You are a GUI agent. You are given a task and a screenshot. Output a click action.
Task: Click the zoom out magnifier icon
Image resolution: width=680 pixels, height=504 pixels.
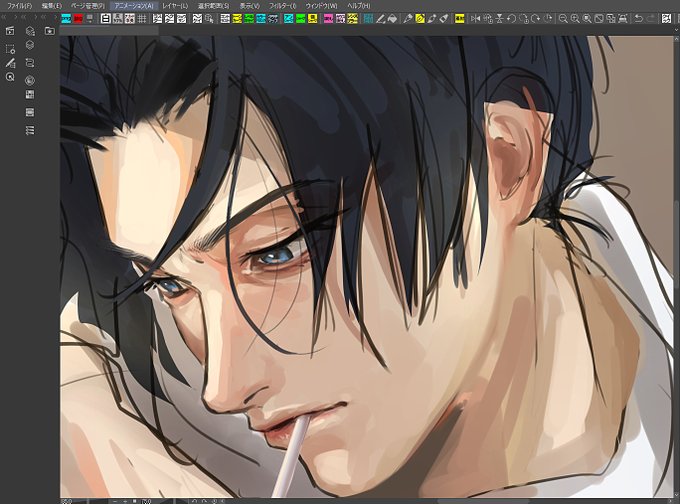pos(563,19)
